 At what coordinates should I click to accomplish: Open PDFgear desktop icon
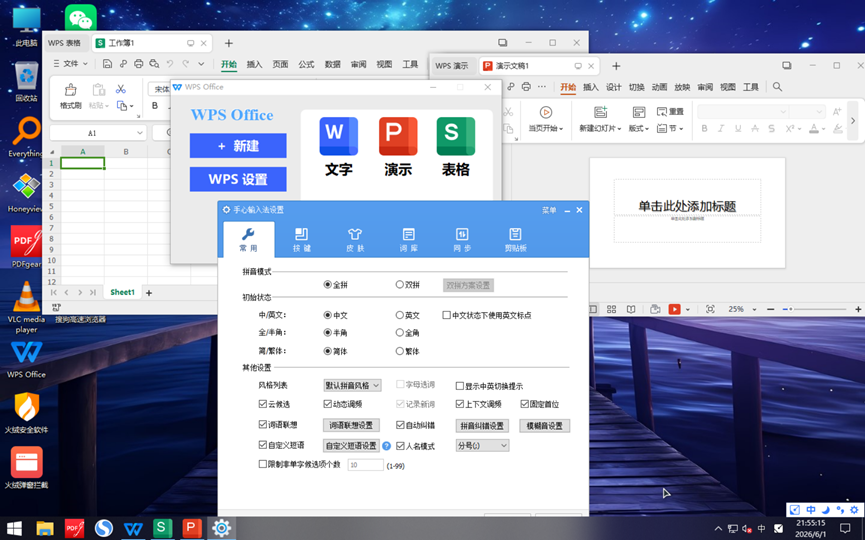tap(26, 247)
